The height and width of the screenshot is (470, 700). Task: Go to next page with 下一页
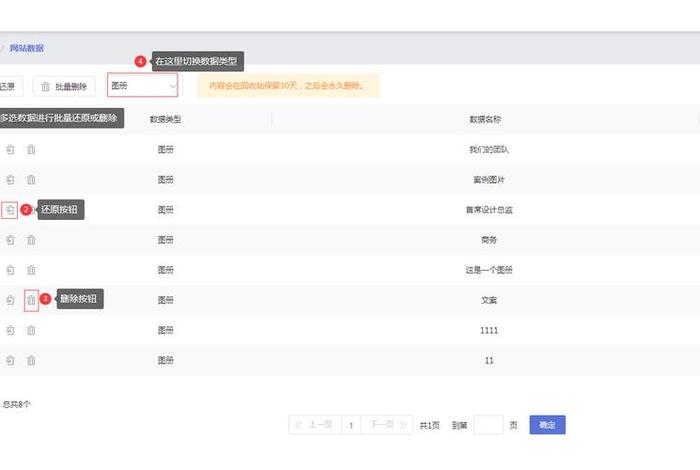[387, 425]
